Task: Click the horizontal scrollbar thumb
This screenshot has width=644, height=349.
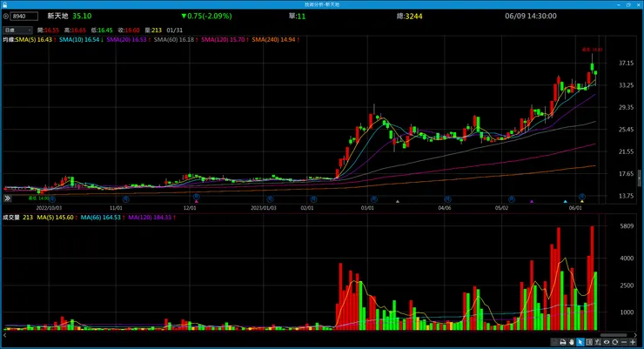Action: [x=614, y=335]
